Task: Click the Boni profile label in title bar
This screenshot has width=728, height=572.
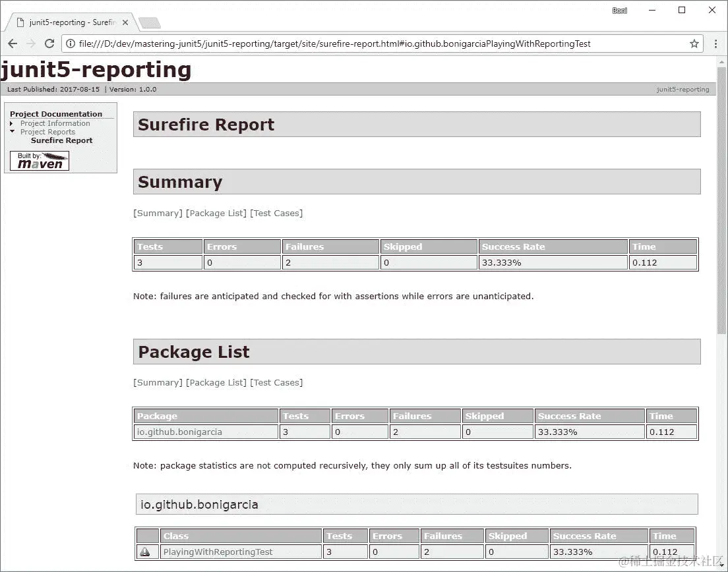Action: 619,11
